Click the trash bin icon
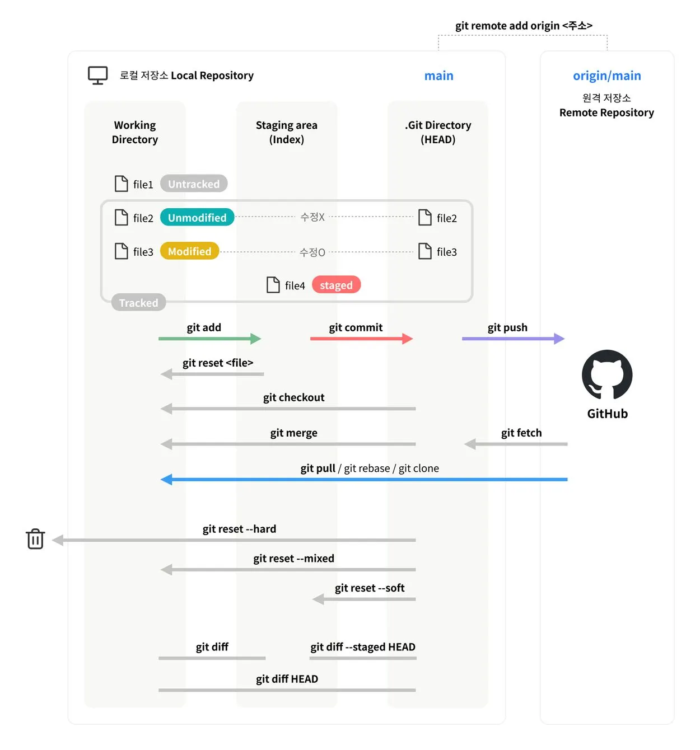The height and width of the screenshot is (750, 700). click(35, 538)
